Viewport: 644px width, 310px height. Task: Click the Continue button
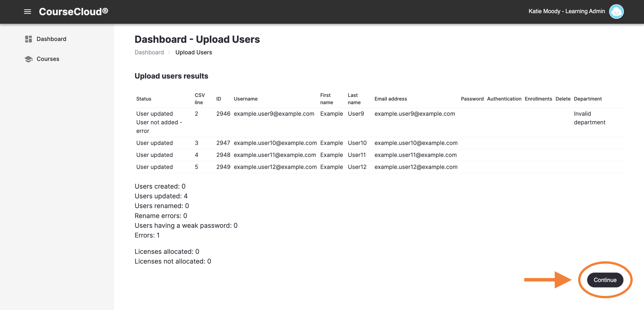(605, 280)
